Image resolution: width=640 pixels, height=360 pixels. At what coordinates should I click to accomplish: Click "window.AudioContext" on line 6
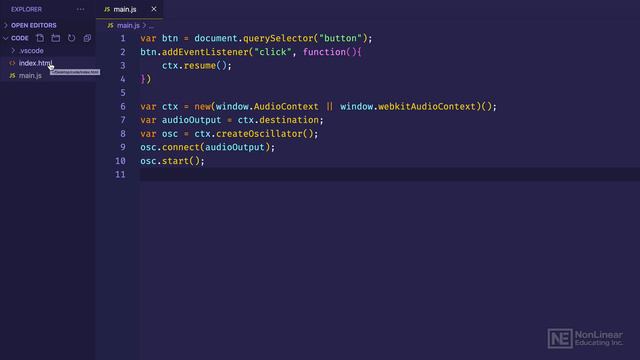[267, 107]
